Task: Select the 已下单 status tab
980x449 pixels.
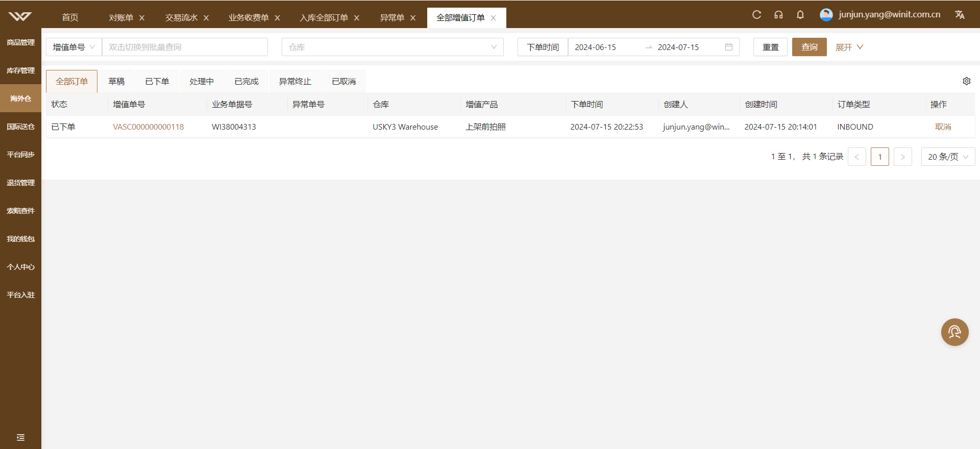Action: (157, 81)
